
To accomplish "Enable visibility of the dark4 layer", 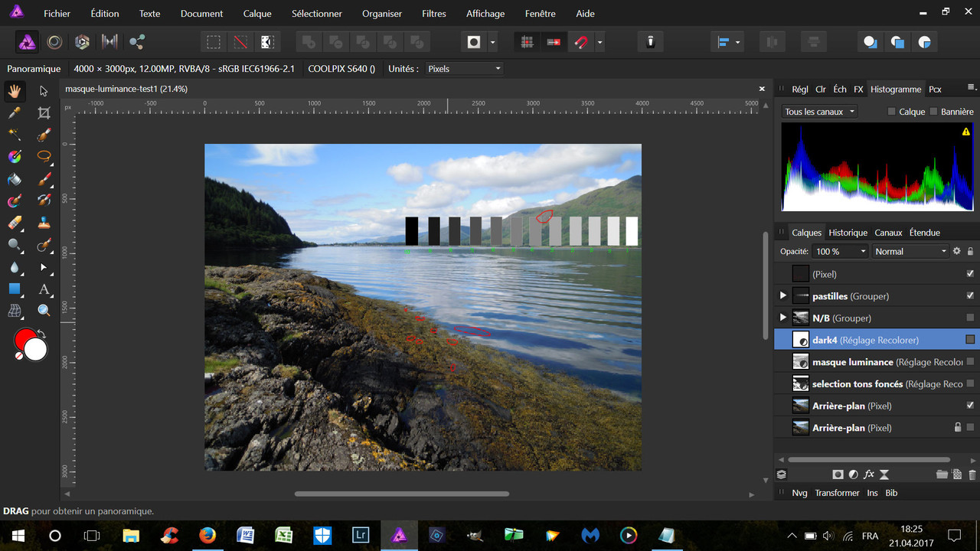I will pos(970,340).
